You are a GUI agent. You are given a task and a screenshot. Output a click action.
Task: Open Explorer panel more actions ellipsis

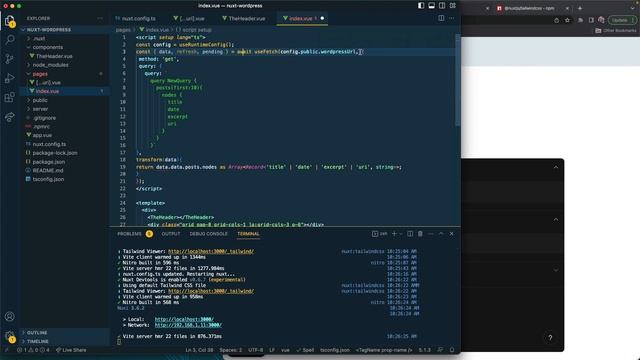pyautogui.click(x=100, y=18)
